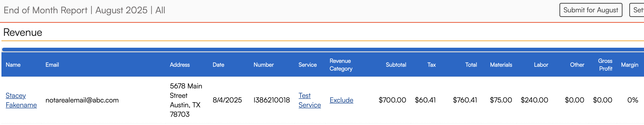Click the Address column header
This screenshot has width=644, height=125.
pos(179,65)
